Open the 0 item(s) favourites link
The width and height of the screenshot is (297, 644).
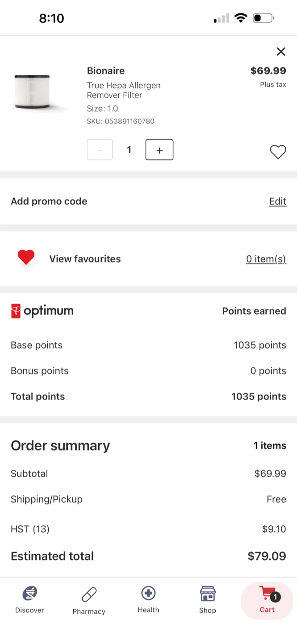click(x=266, y=259)
